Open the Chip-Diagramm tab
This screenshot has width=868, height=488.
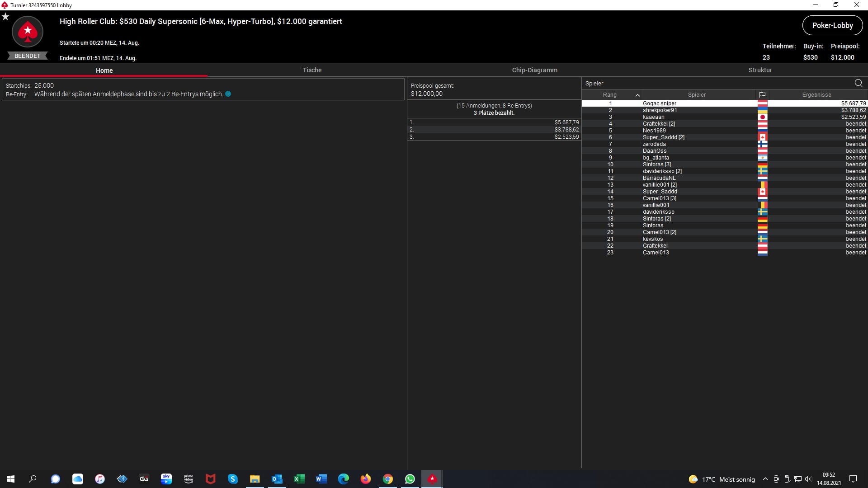534,70
